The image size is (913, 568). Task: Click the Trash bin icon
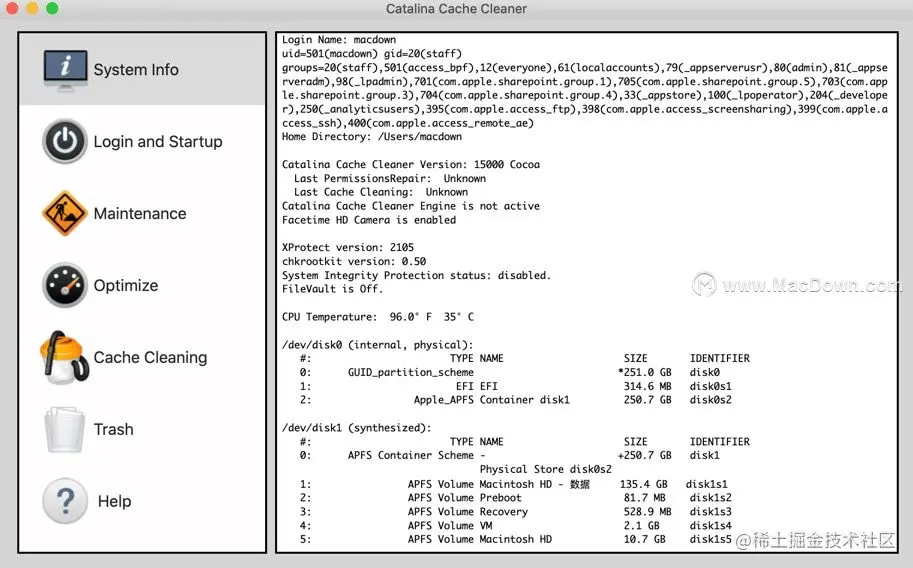tap(65, 429)
